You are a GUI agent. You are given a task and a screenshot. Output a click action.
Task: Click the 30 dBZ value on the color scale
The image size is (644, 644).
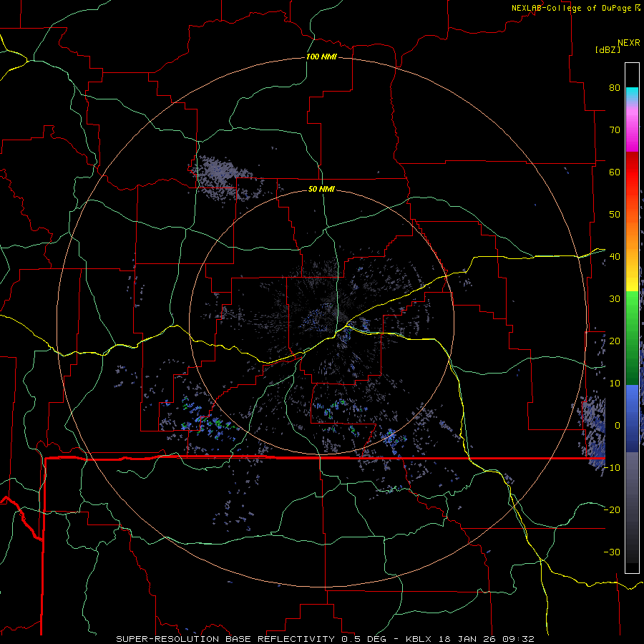pos(615,299)
